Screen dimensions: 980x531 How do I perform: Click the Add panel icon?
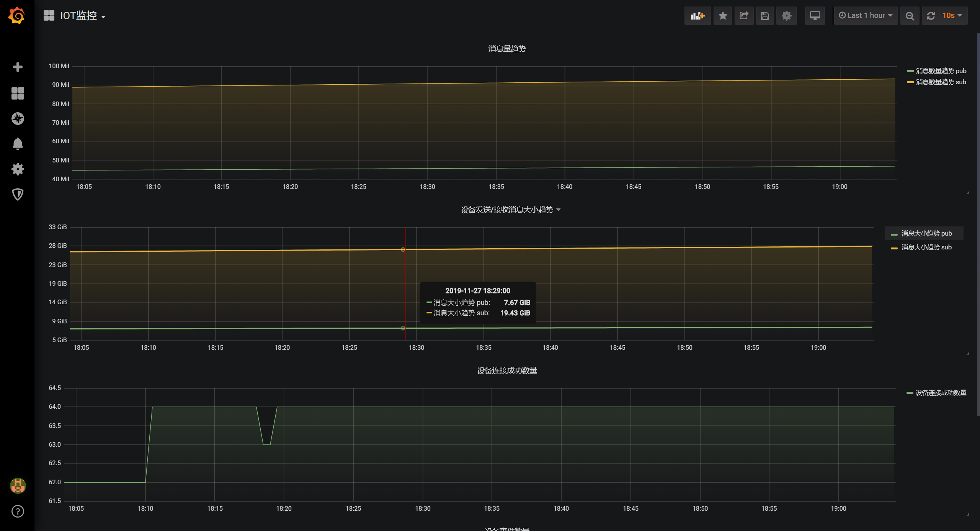point(697,16)
